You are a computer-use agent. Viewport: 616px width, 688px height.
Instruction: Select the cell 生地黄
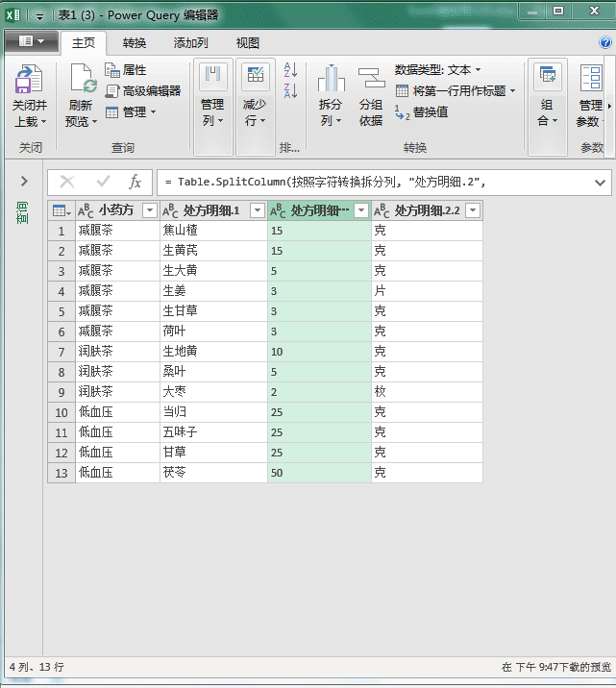click(213, 352)
